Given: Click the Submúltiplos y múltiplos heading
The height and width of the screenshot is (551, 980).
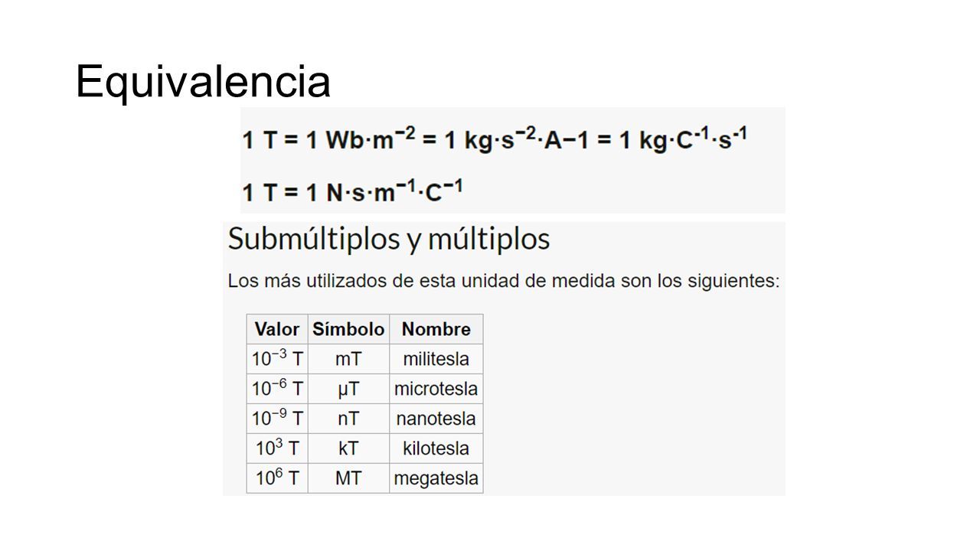Looking at the screenshot, I should coord(389,240).
